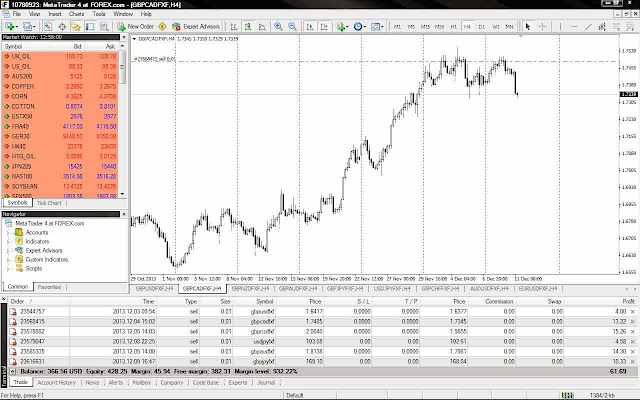This screenshot has width=640, height=400.
Task: Toggle Chart Shift
Action: click(x=324, y=27)
